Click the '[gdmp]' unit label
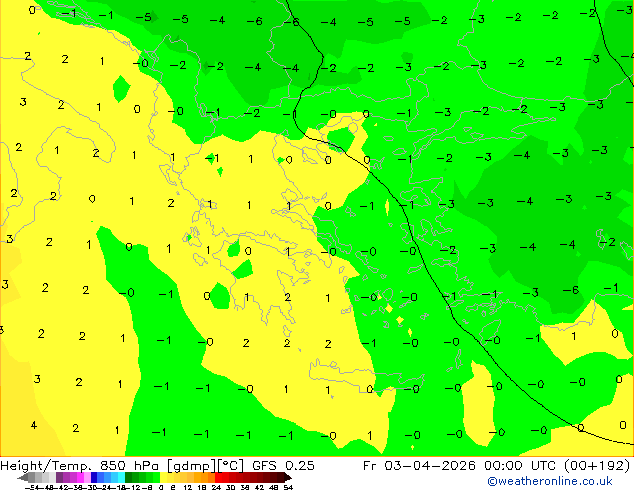This screenshot has width=634, height=490. click(191, 466)
